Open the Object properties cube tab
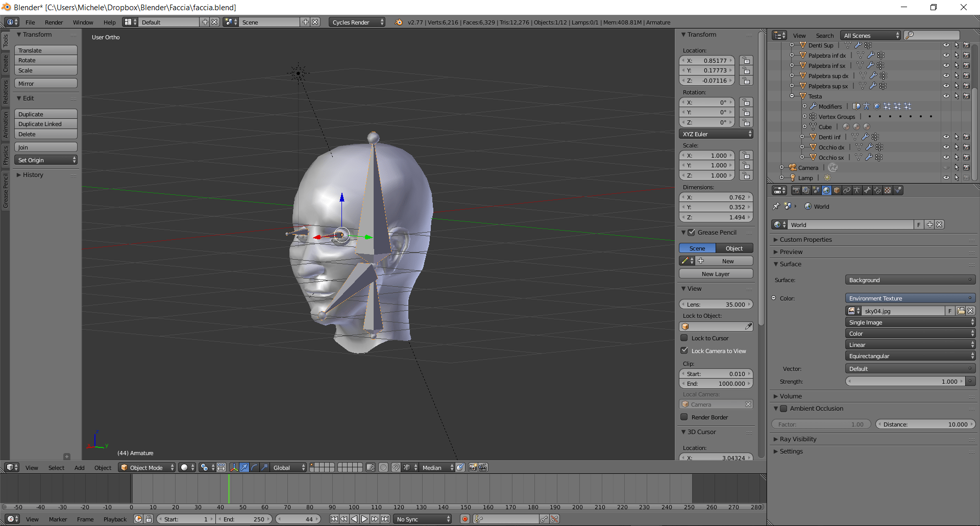The image size is (980, 526). pyautogui.click(x=837, y=190)
